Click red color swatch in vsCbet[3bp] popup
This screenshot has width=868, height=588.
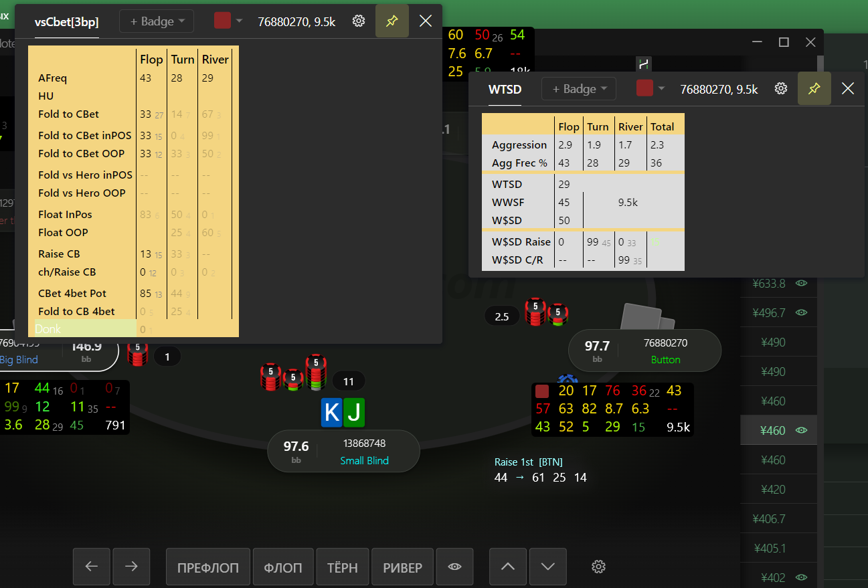coord(222,21)
